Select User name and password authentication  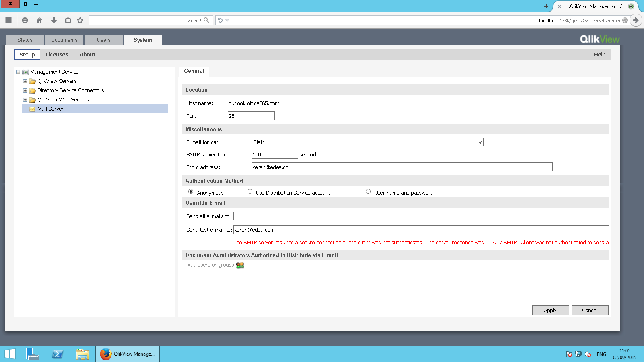[368, 192]
